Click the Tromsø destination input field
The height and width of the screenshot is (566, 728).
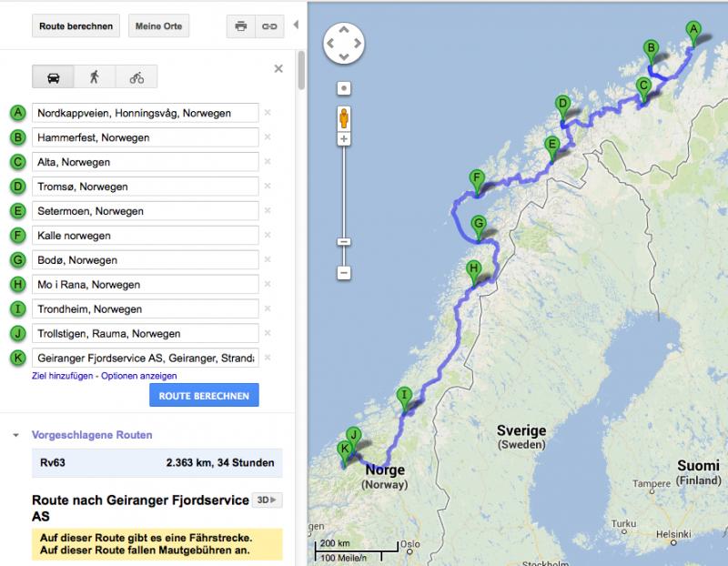(x=144, y=187)
